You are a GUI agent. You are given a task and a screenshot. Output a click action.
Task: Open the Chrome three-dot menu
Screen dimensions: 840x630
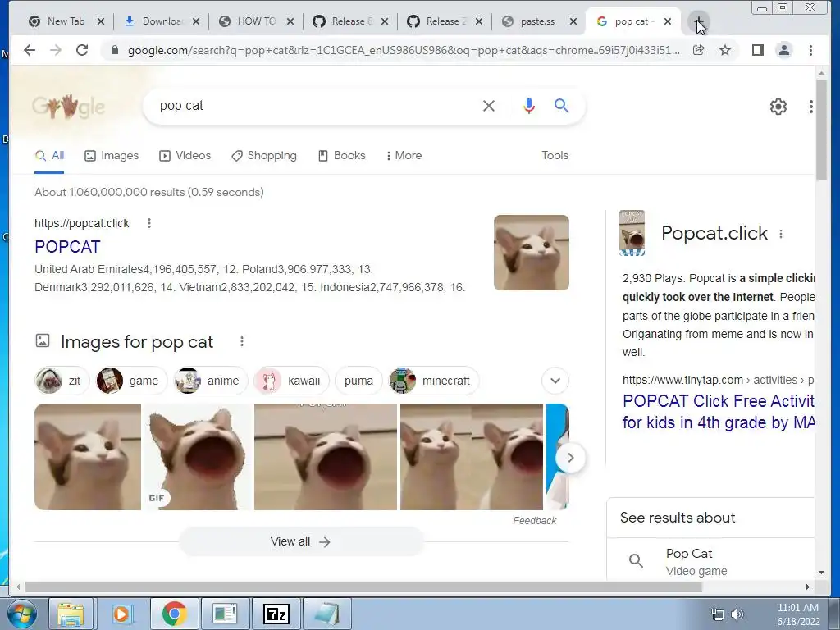[810, 50]
